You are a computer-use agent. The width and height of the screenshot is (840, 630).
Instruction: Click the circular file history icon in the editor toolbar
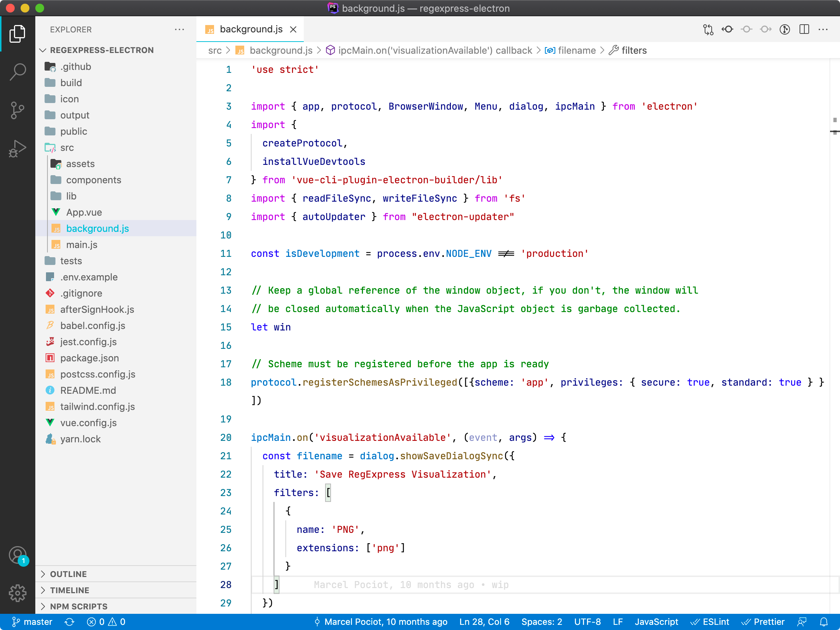coord(784,30)
